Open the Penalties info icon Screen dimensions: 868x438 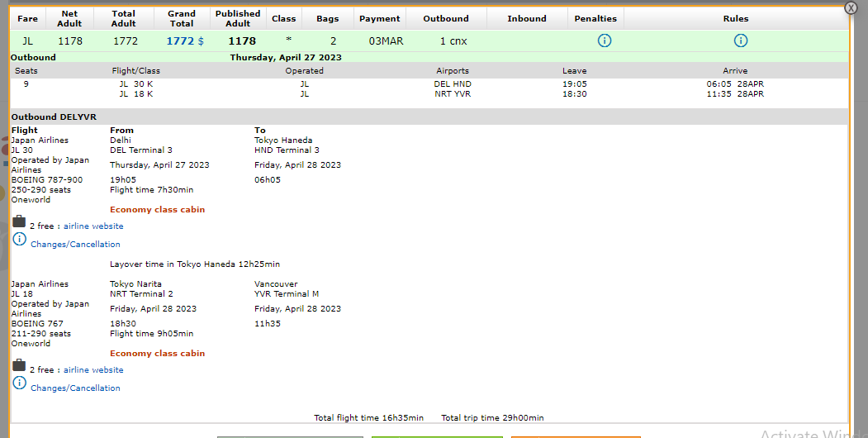click(x=604, y=40)
